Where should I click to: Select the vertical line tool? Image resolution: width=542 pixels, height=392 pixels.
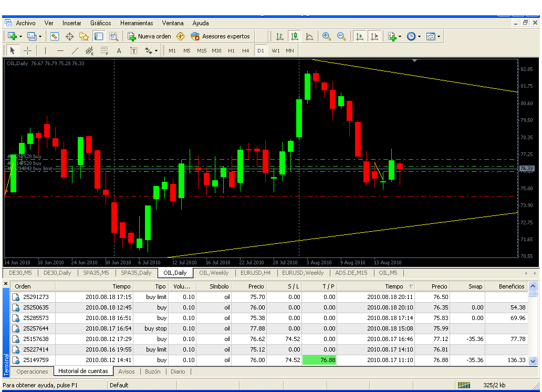pyautogui.click(x=45, y=51)
